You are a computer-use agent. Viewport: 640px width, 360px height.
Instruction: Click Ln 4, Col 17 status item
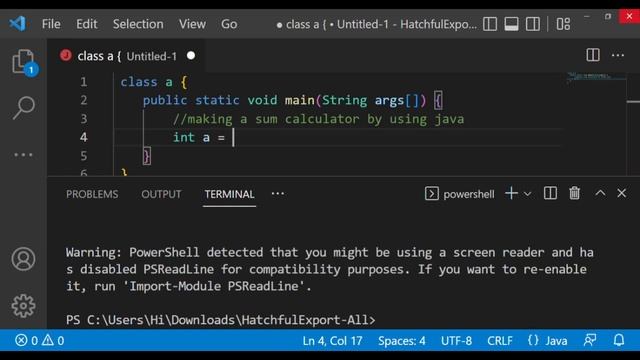coord(332,341)
